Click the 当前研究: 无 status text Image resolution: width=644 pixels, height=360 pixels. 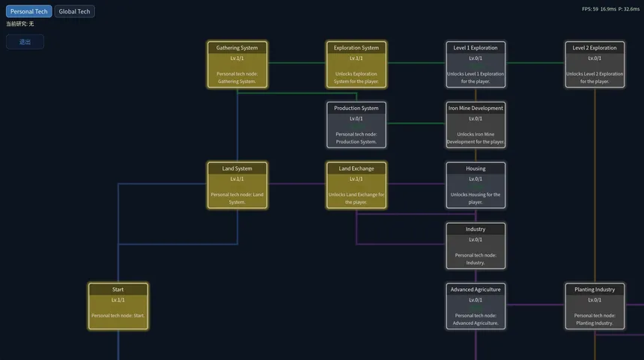tap(20, 24)
